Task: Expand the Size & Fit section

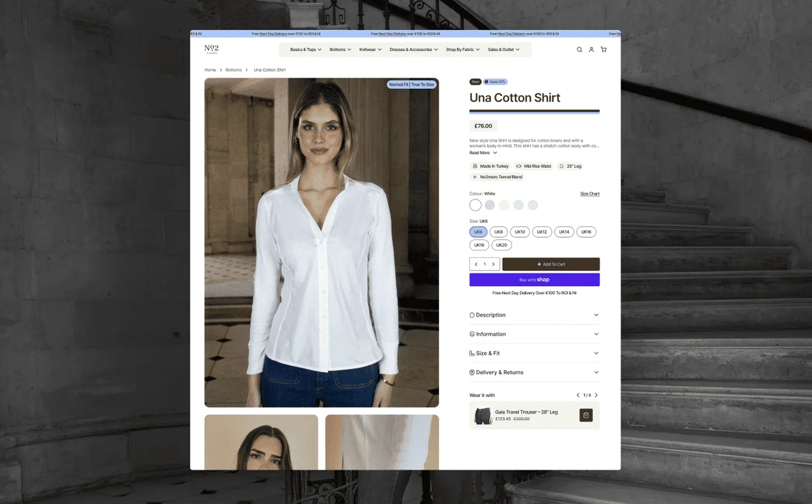Action: click(x=535, y=353)
